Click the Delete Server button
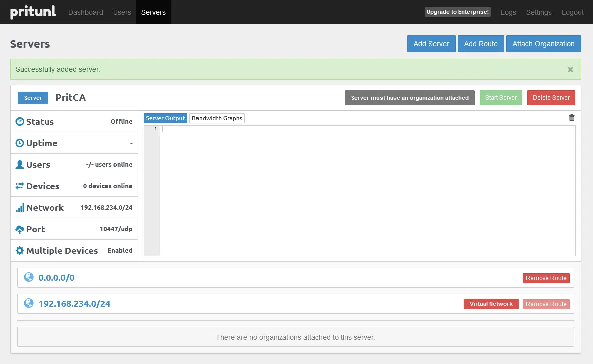 pos(551,98)
